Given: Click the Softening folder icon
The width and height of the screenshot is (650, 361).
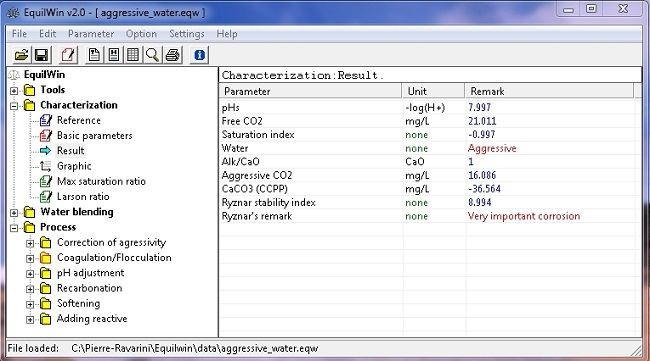Looking at the screenshot, I should tap(46, 304).
